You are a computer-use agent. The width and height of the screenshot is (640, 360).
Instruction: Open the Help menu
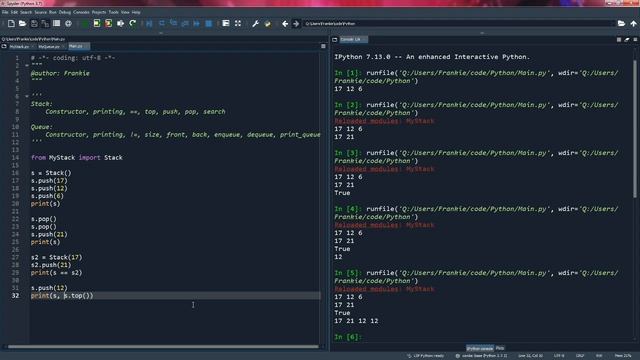coord(136,12)
